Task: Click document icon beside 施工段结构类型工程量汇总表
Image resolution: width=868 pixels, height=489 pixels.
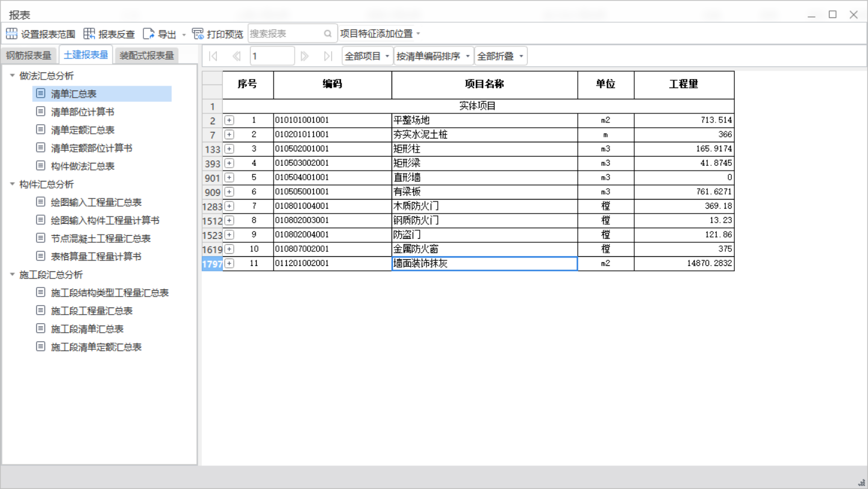Action: click(x=40, y=292)
